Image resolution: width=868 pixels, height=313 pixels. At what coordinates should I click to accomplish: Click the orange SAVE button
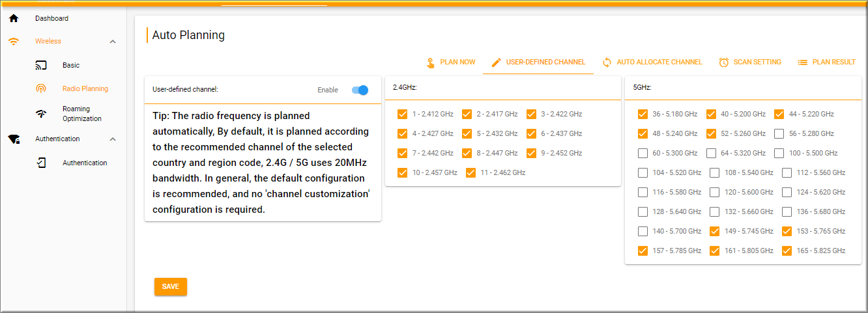tap(171, 287)
